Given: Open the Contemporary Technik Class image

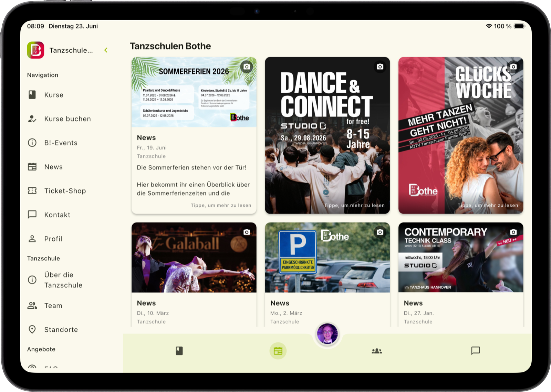Looking at the screenshot, I should tap(461, 257).
